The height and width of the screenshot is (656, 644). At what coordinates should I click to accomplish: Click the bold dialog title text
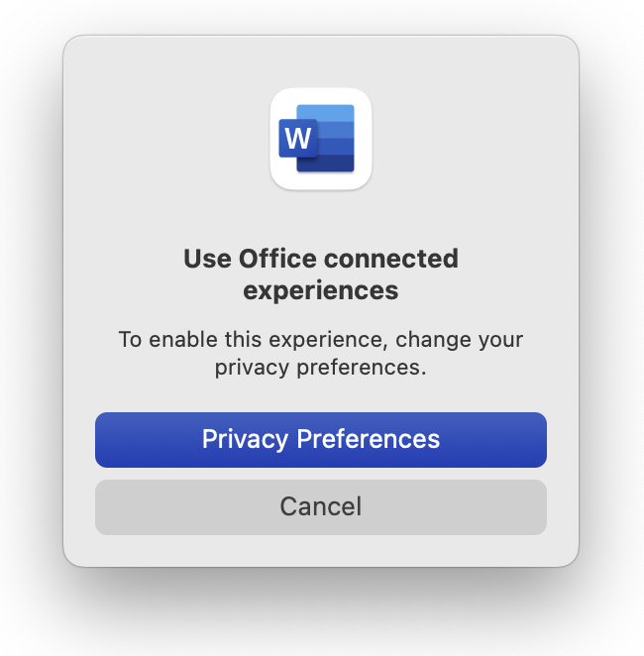click(321, 274)
